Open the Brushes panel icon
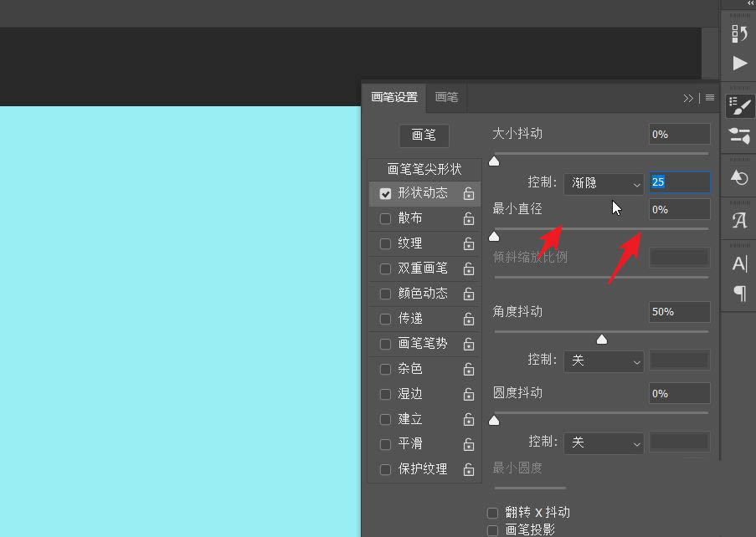Image resolution: width=756 pixels, height=537 pixels. click(x=739, y=136)
